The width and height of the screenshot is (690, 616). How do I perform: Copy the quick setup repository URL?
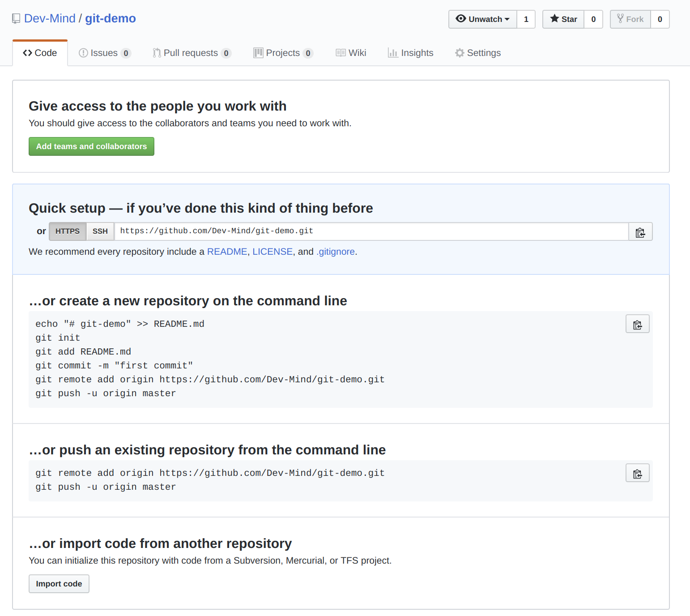click(x=640, y=232)
